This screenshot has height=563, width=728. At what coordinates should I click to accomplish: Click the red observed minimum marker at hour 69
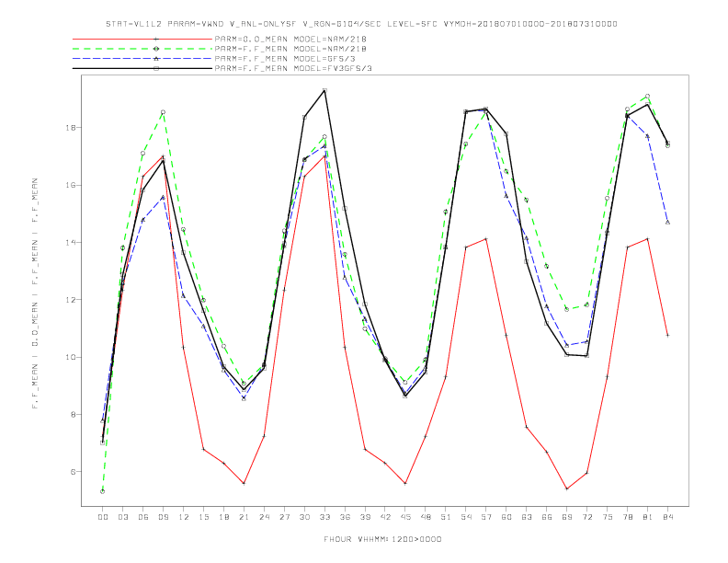click(567, 488)
